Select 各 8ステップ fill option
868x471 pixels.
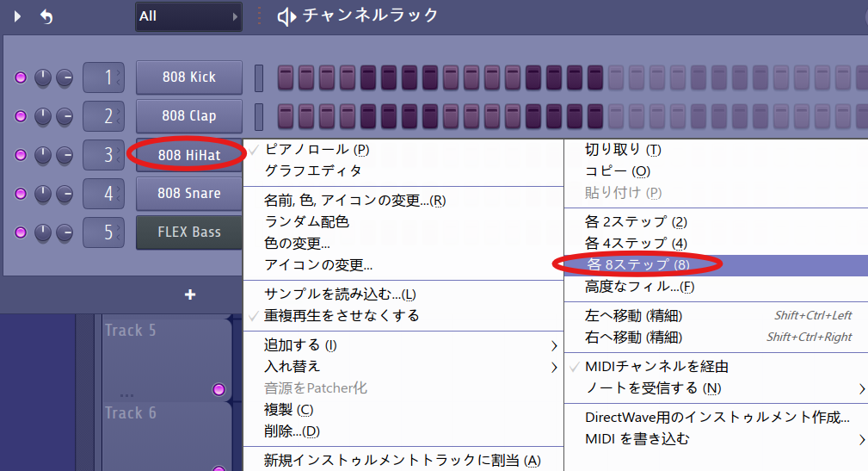click(x=637, y=264)
